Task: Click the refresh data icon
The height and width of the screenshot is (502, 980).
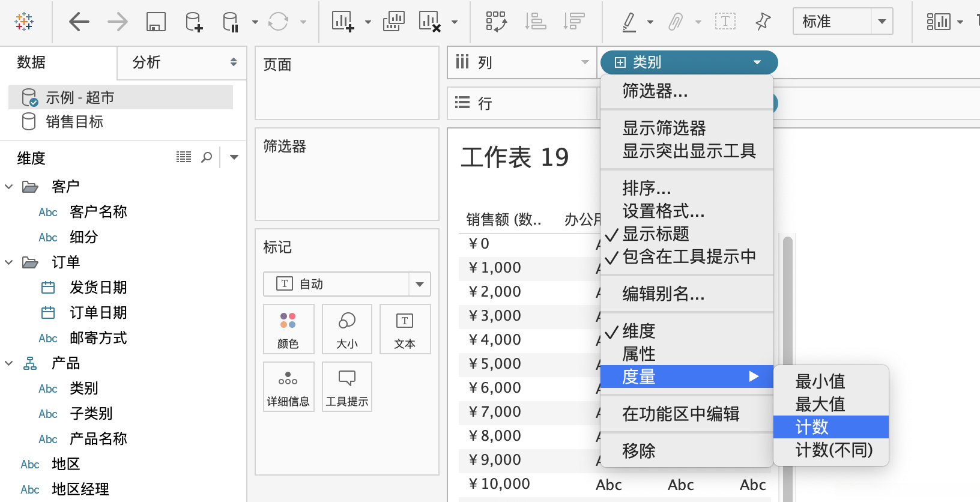Action: [x=278, y=22]
